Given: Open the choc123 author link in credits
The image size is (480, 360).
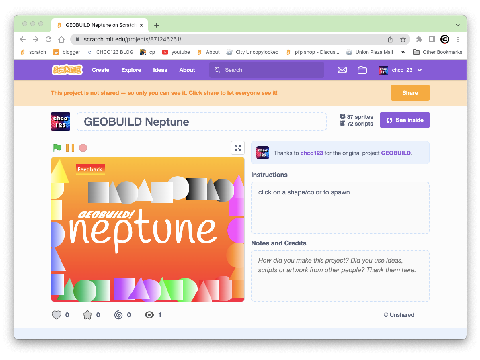Looking at the screenshot, I should [312, 153].
